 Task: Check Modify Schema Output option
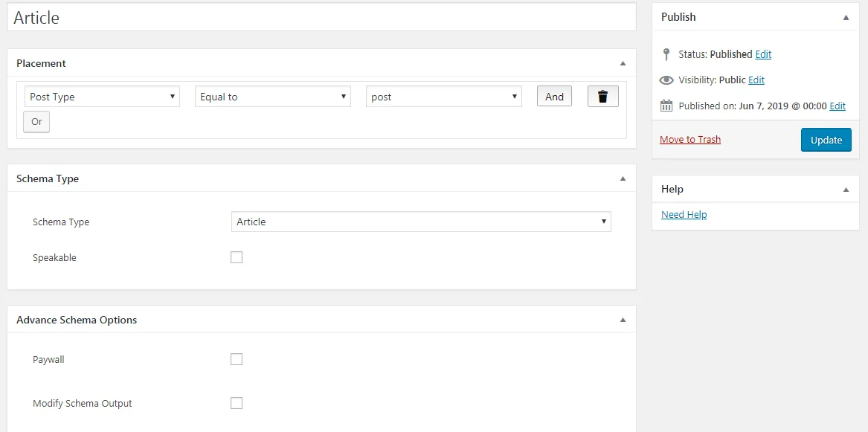237,403
